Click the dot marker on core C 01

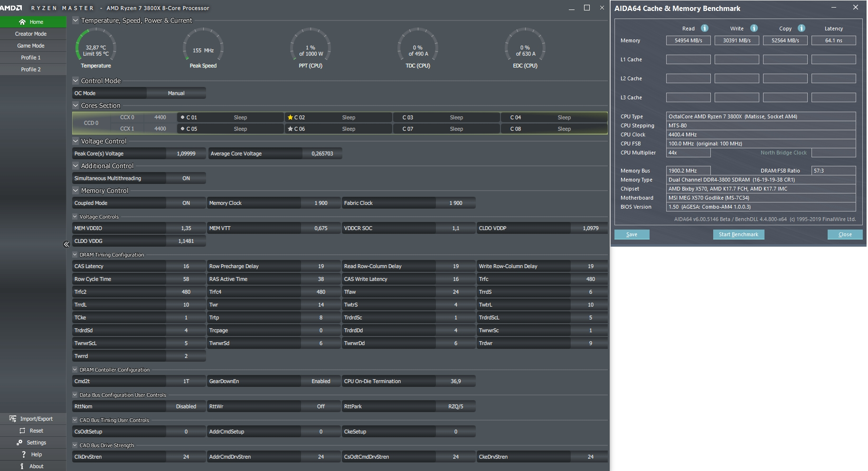pos(182,117)
